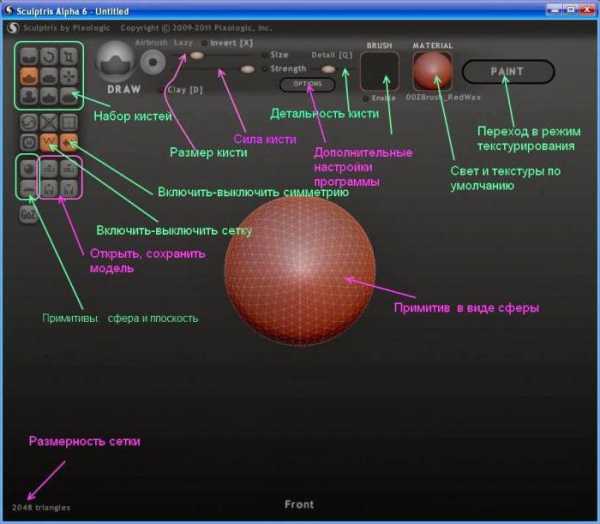Click the red sphere in the viewport
Screen dimensions: 600x524
pyautogui.click(x=300, y=270)
